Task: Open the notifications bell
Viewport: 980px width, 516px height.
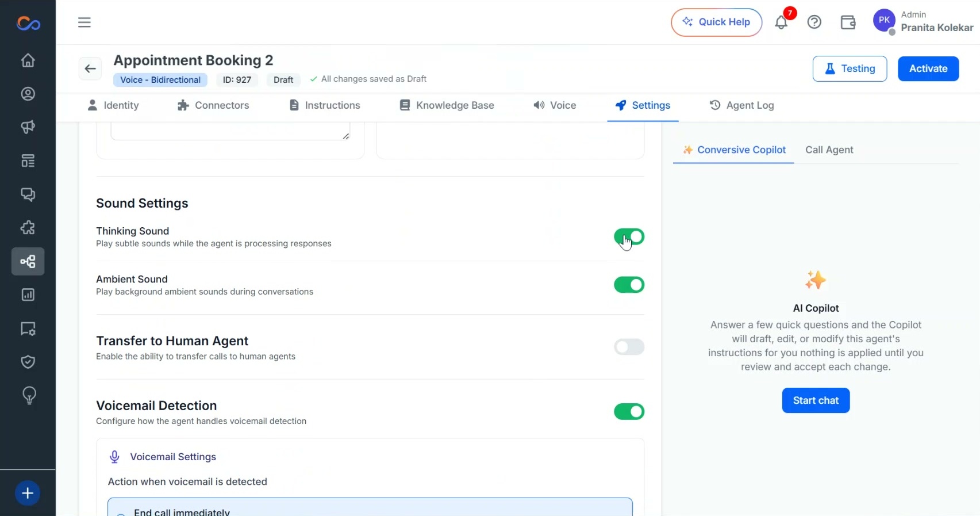Action: click(x=781, y=22)
